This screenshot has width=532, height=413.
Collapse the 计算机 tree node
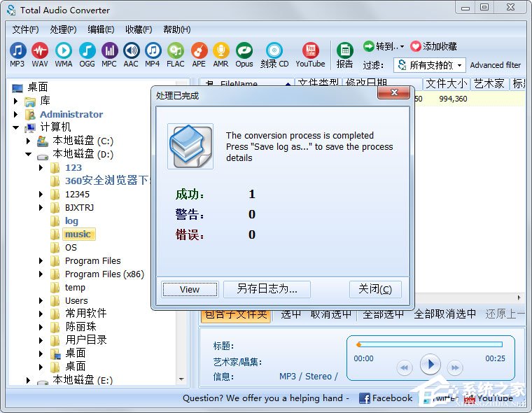15,127
